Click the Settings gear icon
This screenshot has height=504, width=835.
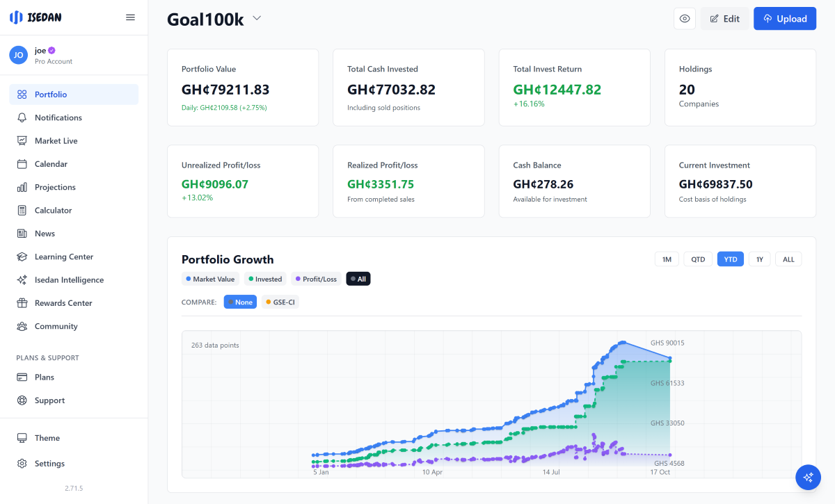22,464
